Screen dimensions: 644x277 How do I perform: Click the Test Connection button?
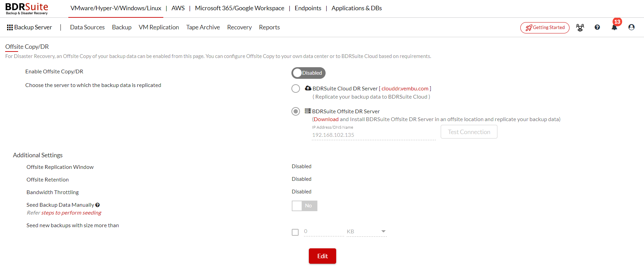(469, 132)
